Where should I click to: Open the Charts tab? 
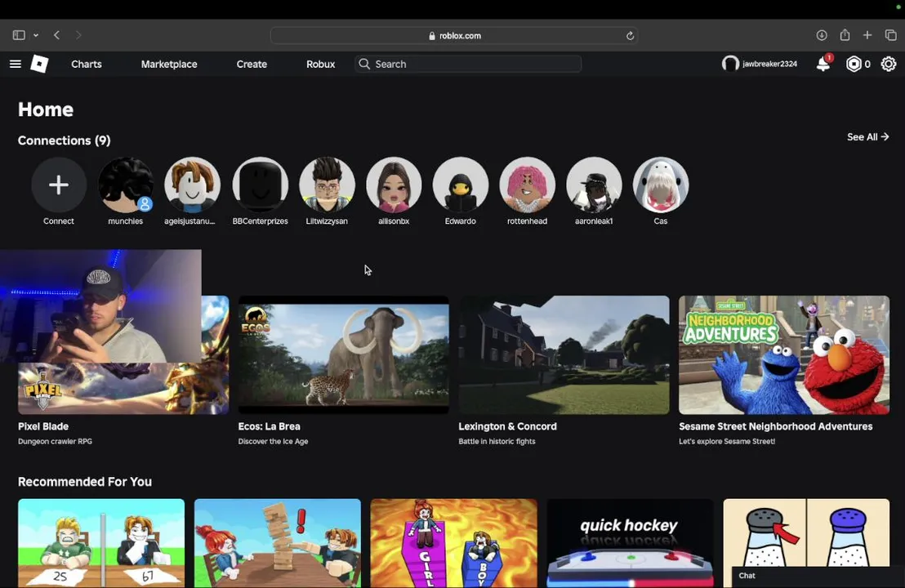(x=87, y=64)
